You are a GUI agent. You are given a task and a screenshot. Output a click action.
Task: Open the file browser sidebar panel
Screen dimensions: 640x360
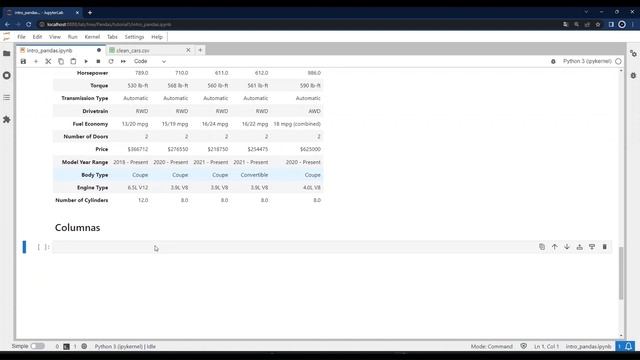pyautogui.click(x=7, y=53)
